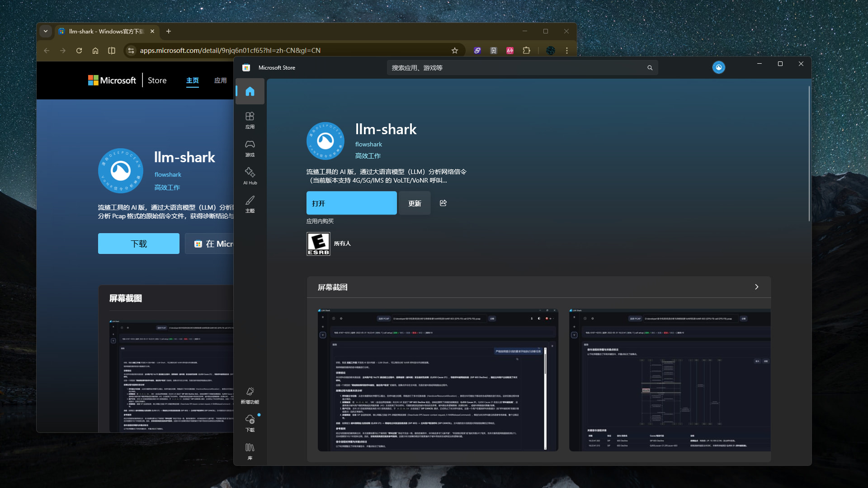This screenshot has width=868, height=488.
Task: Open the Store user profile avatar
Action: [x=718, y=67]
